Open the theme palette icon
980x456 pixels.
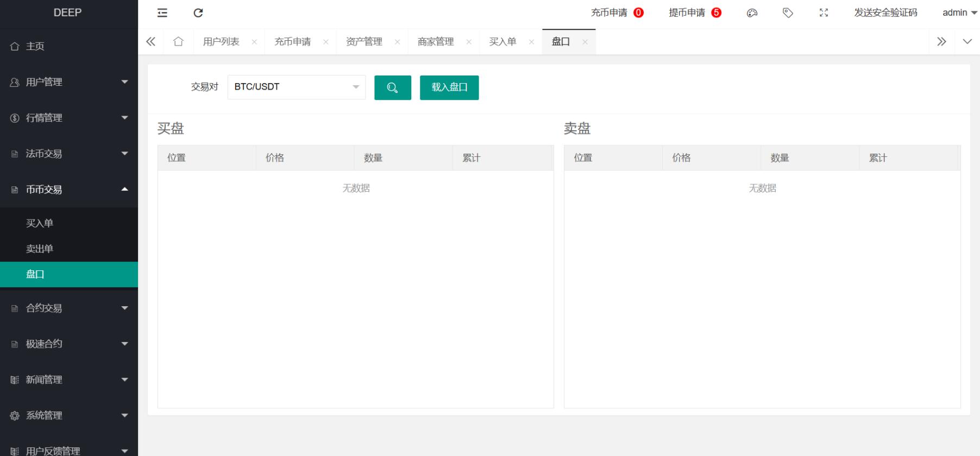pyautogui.click(x=752, y=13)
